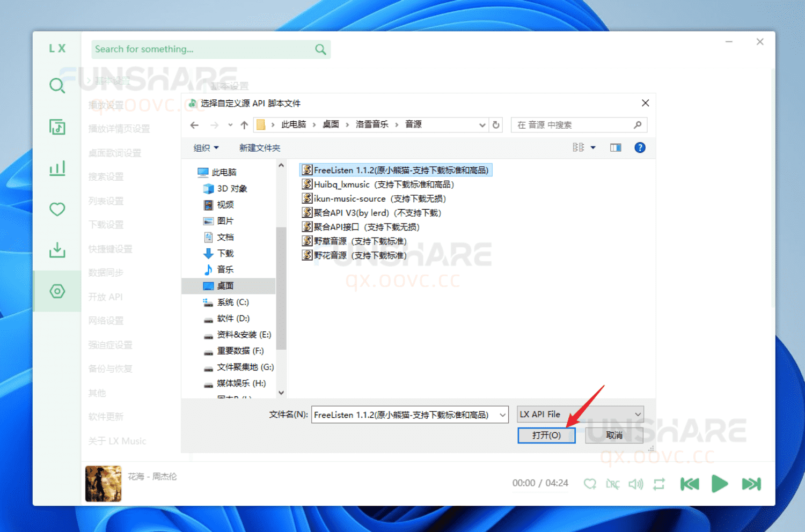Screen dimensions: 805x532
Task: Open the leaderboard chart icon in sidebar
Action: [x=57, y=168]
